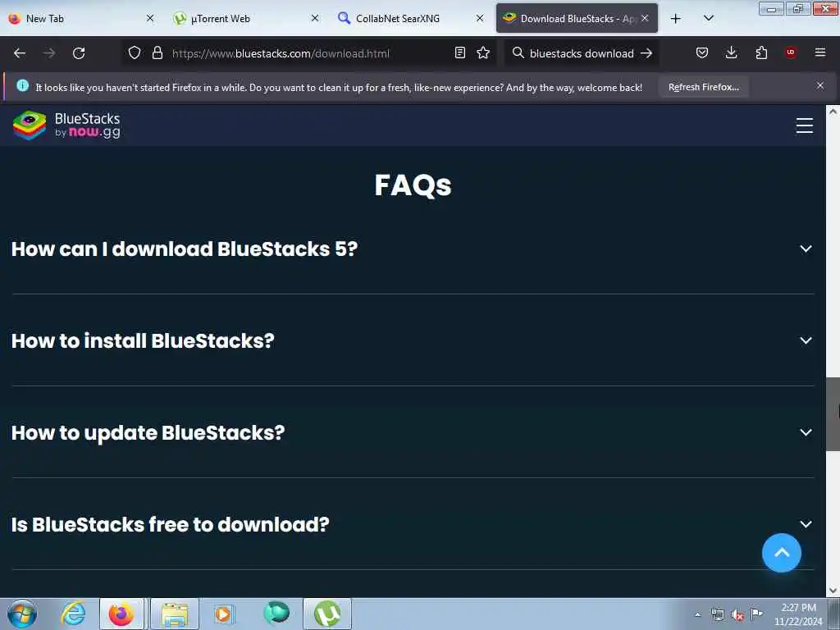
Task: Open the Downloads panel
Action: (731, 53)
